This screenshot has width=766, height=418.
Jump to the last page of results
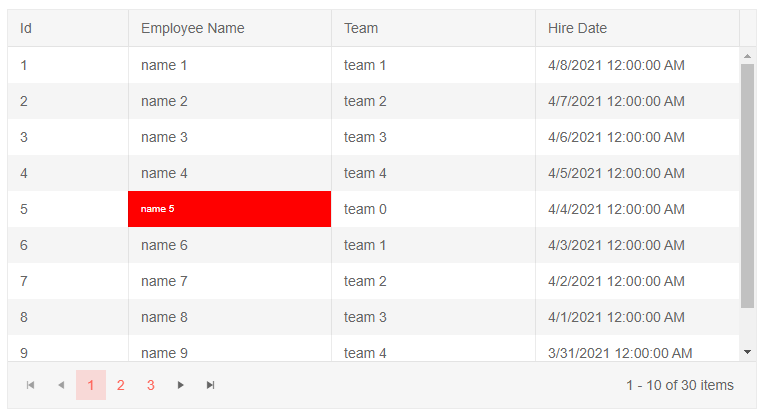(211, 385)
